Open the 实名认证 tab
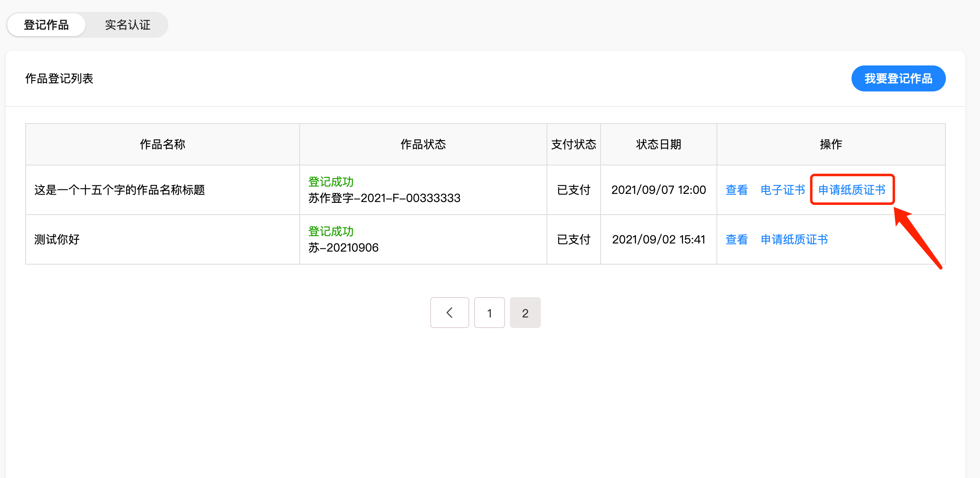The height and width of the screenshot is (478, 980). [x=128, y=25]
